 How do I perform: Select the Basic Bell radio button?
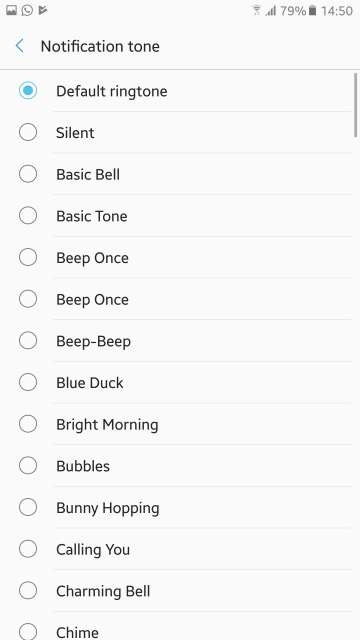click(28, 174)
